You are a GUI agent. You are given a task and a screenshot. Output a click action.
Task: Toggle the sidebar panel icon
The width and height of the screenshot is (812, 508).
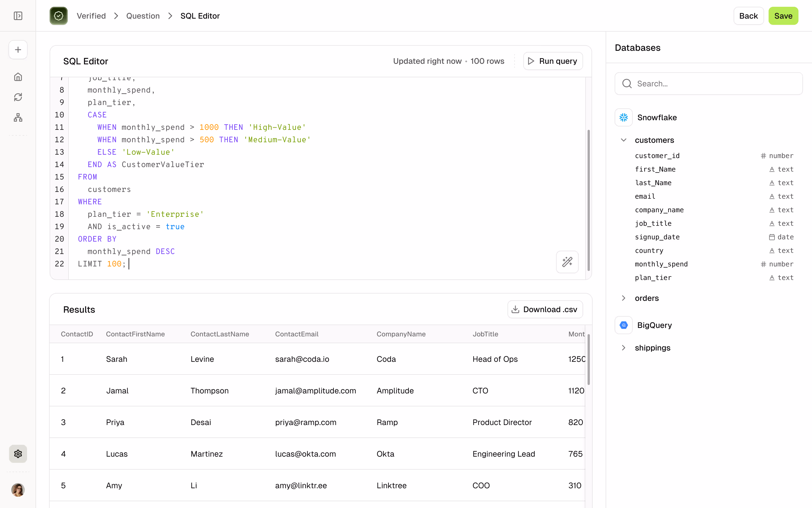[x=18, y=16]
